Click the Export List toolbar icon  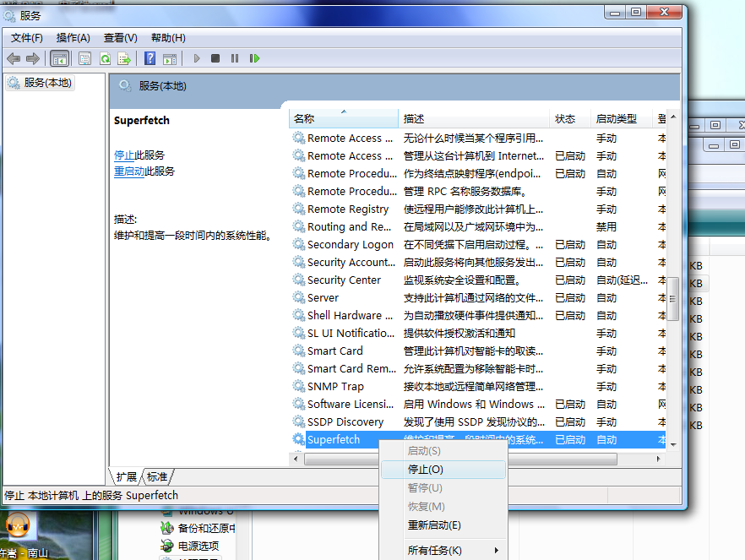(x=124, y=59)
